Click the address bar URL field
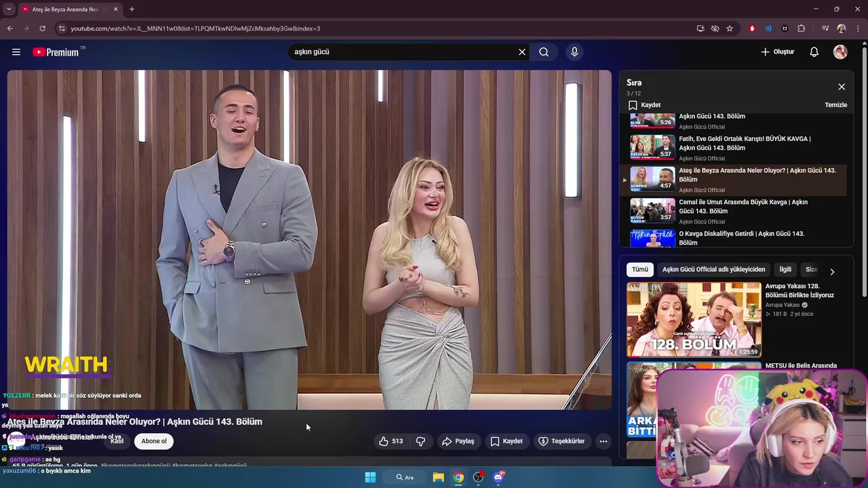The width and height of the screenshot is (868, 488). 380,28
